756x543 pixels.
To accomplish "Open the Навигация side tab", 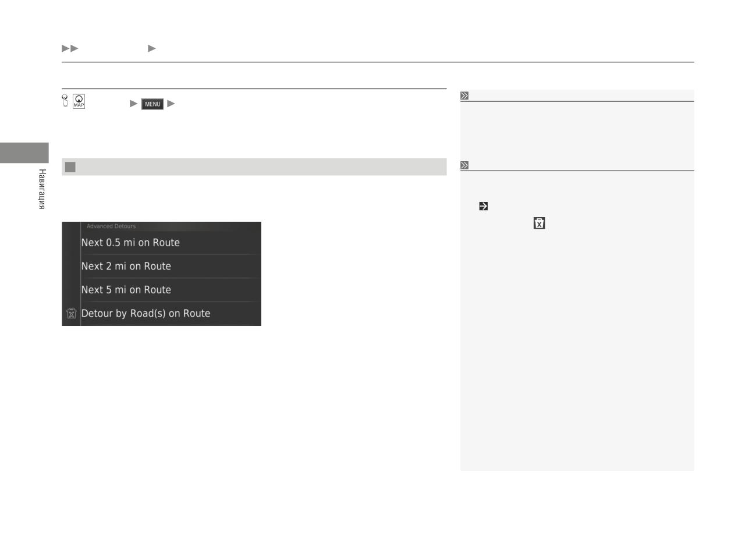I will click(42, 189).
